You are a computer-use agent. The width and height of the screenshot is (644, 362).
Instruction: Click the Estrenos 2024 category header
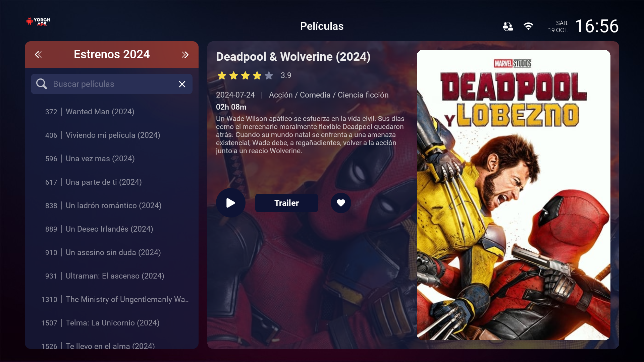[112, 54]
